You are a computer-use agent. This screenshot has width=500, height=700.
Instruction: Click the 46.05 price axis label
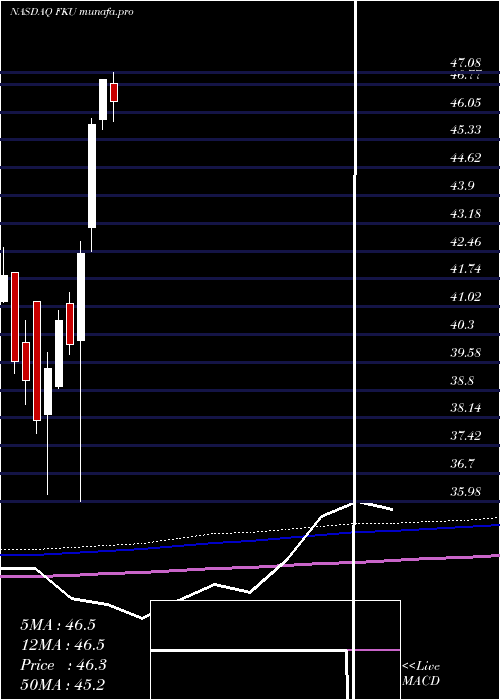(x=466, y=103)
